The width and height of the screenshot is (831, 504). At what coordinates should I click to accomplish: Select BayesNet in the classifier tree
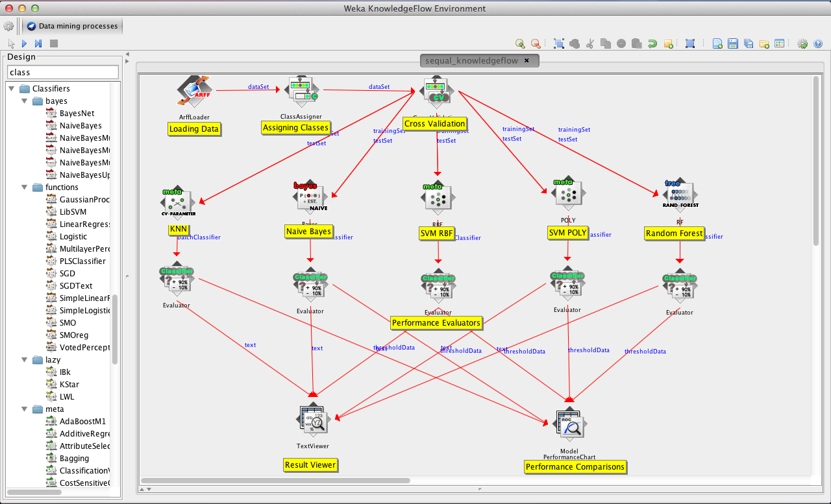click(x=77, y=114)
